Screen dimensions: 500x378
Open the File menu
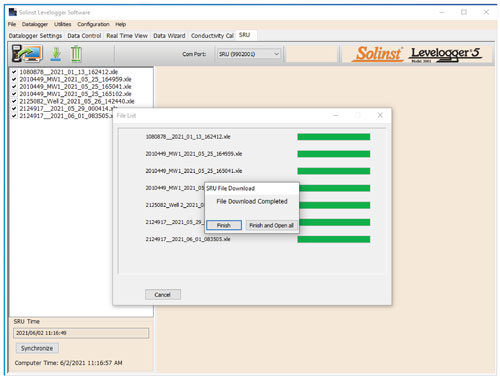(x=12, y=24)
